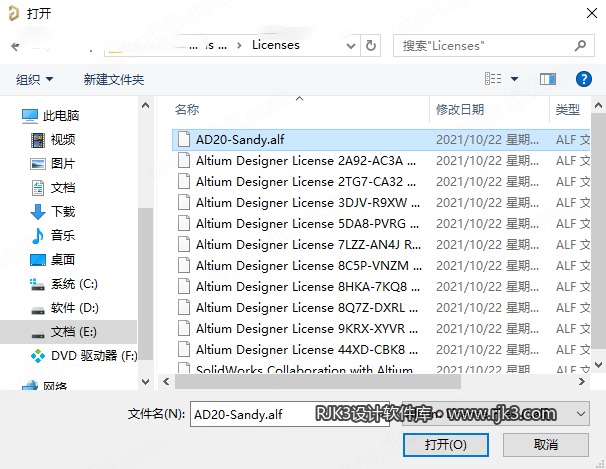
Task: Select Altium Designer License 5DA8-PVRG file
Action: [x=381, y=224]
